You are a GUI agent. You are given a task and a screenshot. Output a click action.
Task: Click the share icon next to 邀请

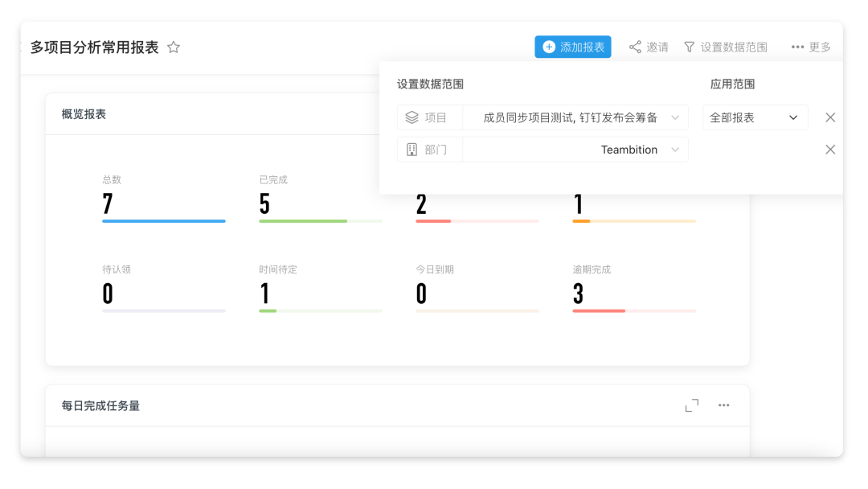coord(635,47)
